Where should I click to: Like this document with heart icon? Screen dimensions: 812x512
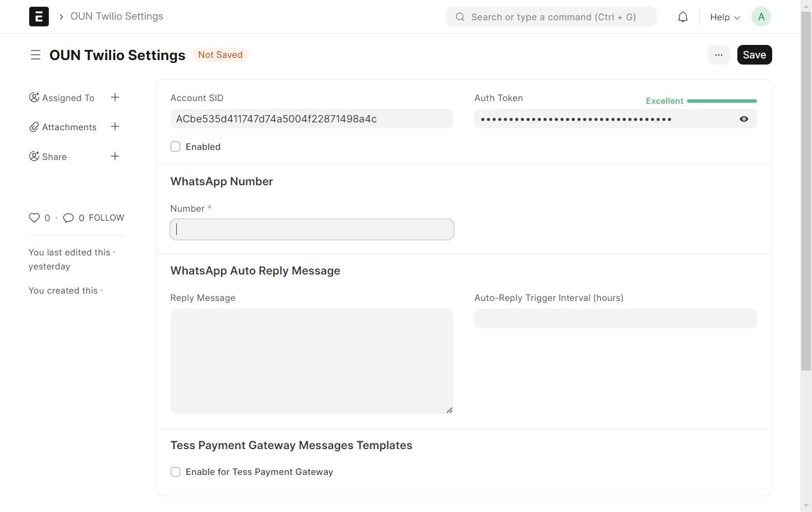pos(34,218)
